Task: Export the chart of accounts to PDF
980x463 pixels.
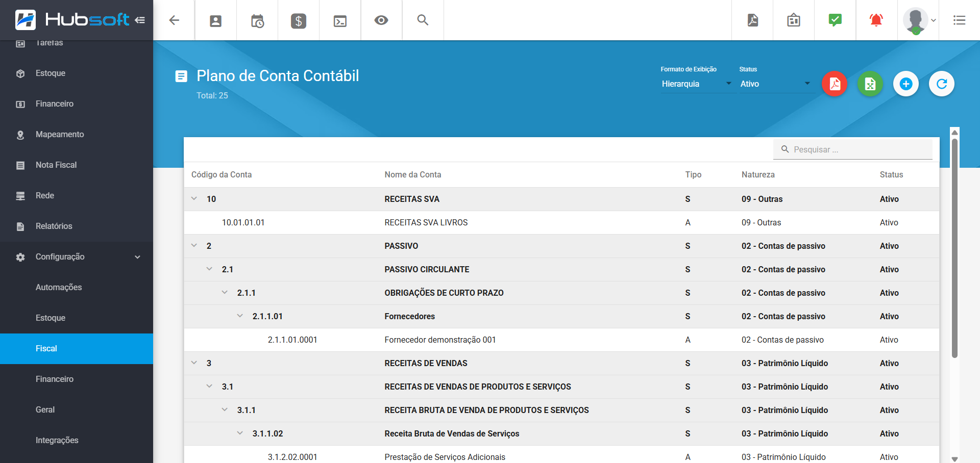Action: pyautogui.click(x=835, y=84)
